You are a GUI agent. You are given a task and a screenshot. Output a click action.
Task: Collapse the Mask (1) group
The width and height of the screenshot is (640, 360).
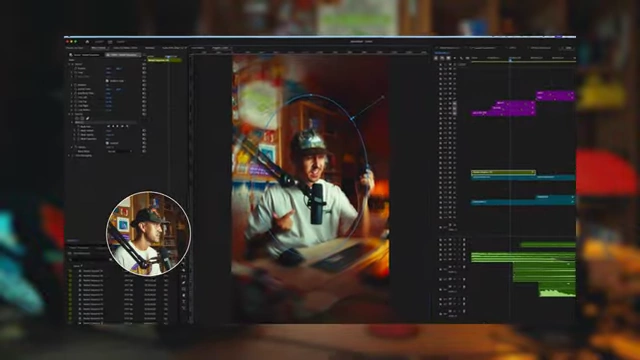coord(72,122)
